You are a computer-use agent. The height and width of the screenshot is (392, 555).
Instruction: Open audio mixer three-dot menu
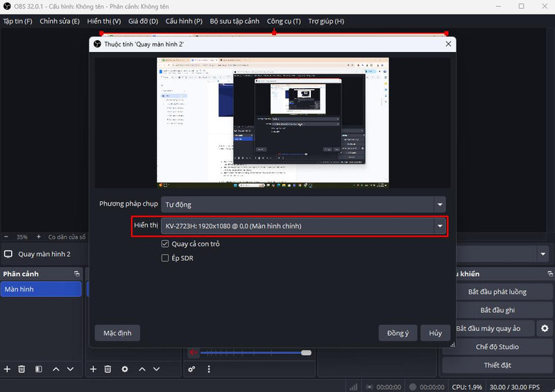pos(209,369)
